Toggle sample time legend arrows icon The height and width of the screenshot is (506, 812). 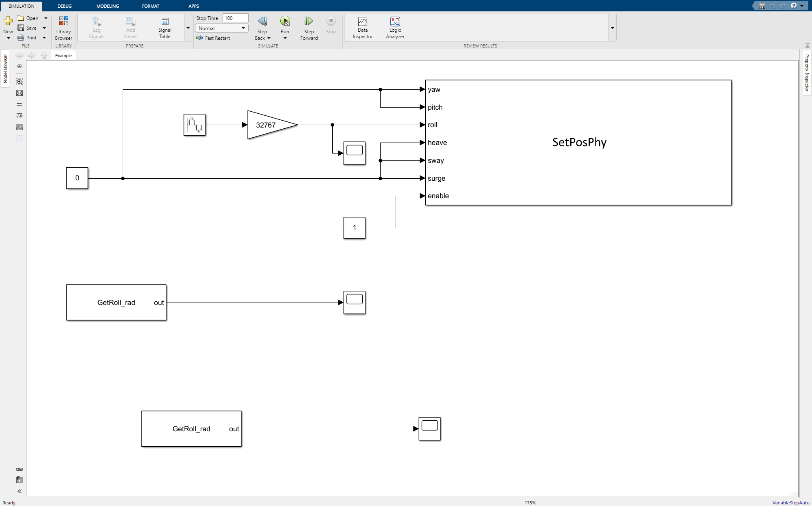pyautogui.click(x=19, y=104)
